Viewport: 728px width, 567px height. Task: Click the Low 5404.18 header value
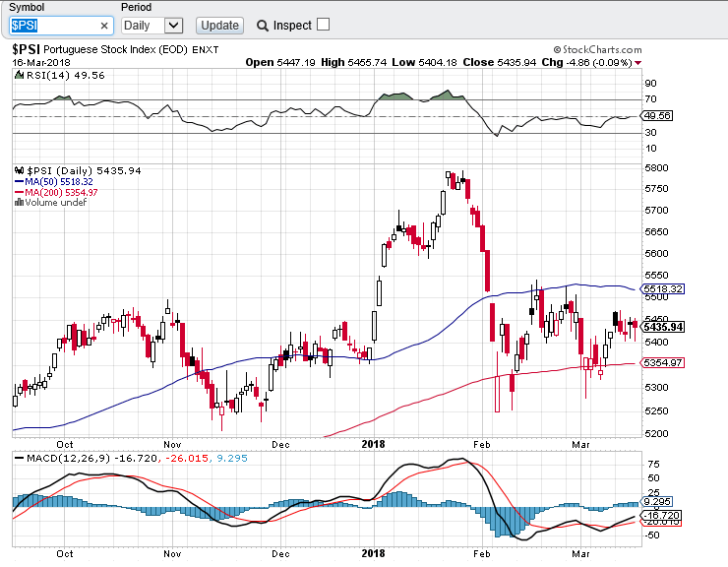(424, 62)
